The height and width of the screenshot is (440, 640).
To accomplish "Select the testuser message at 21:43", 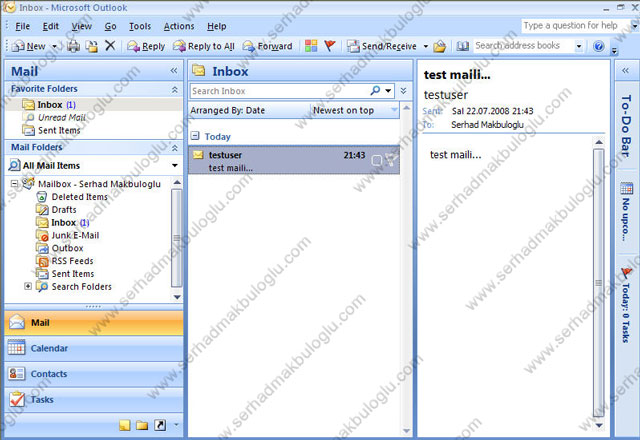I will (293, 161).
